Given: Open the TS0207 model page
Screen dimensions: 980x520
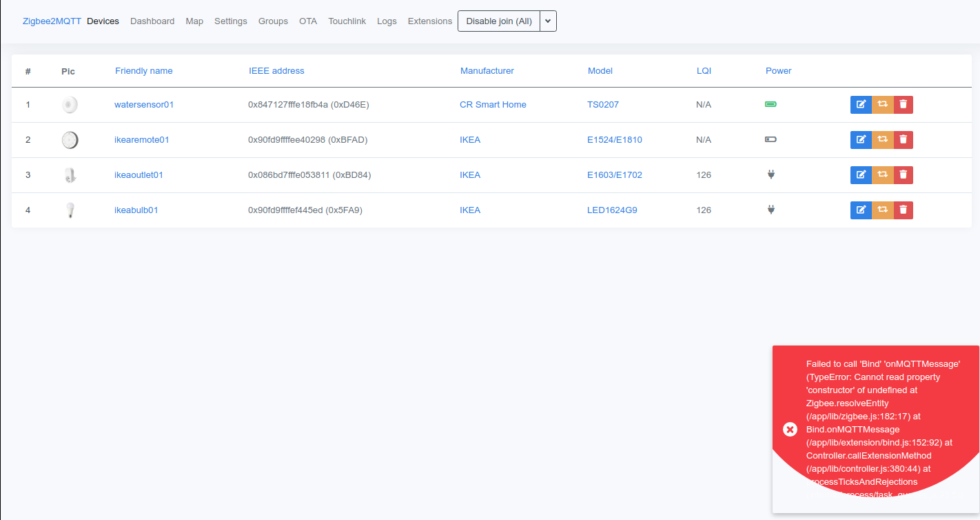Looking at the screenshot, I should pos(603,104).
